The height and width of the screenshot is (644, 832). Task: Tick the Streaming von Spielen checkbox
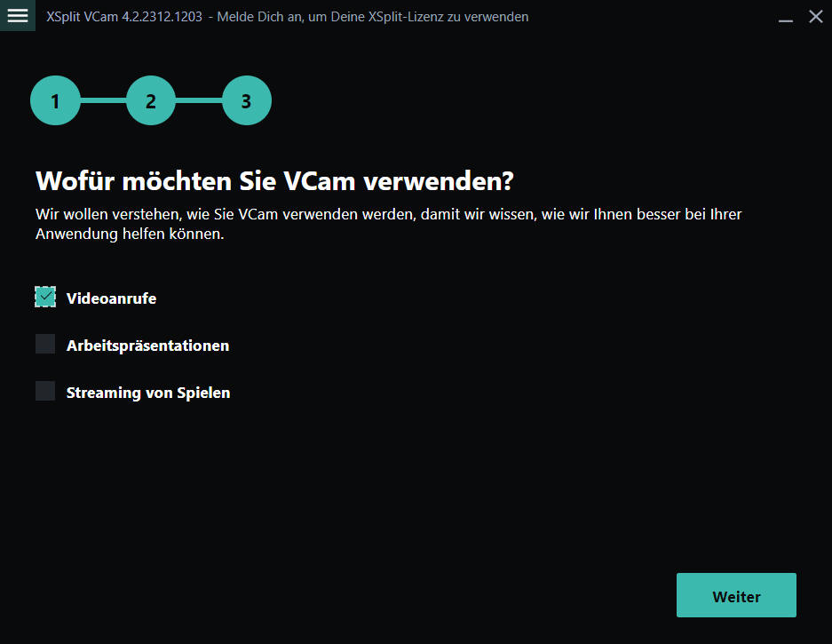[45, 391]
